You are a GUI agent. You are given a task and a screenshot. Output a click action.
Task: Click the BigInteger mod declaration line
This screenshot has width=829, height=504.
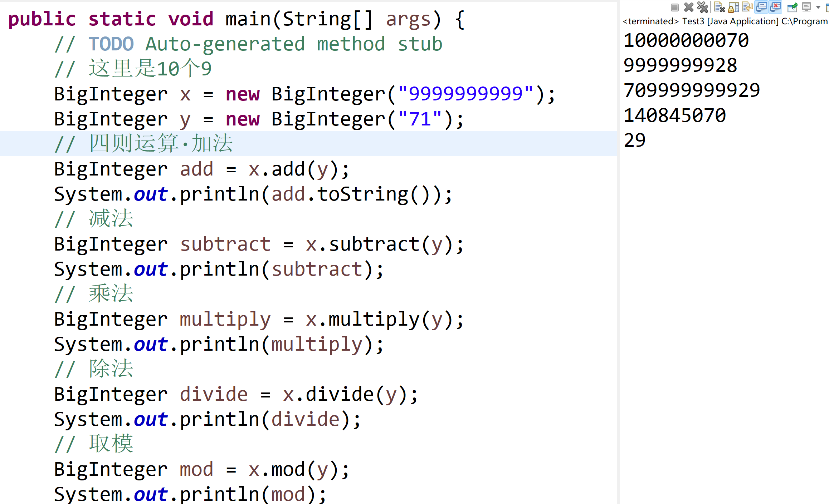(x=200, y=469)
